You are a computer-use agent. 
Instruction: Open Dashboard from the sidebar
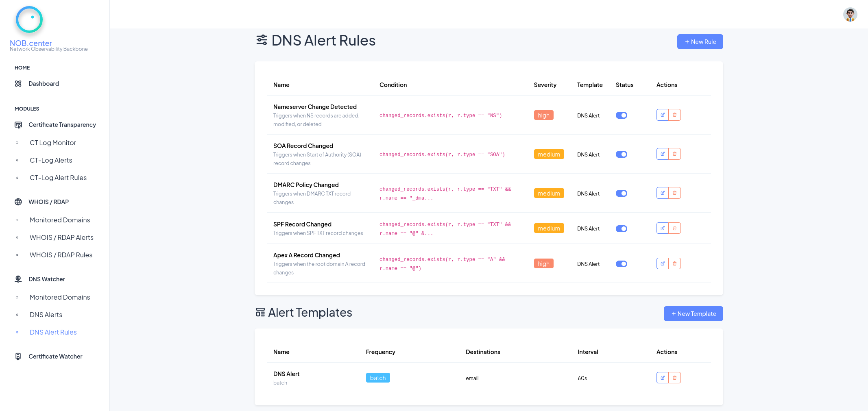click(x=44, y=83)
